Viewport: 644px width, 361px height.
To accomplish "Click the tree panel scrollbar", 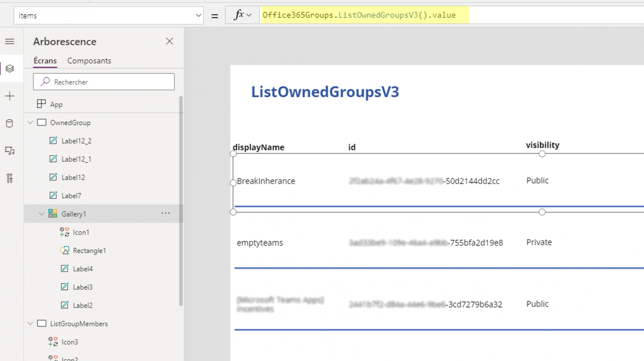I will [x=181, y=197].
